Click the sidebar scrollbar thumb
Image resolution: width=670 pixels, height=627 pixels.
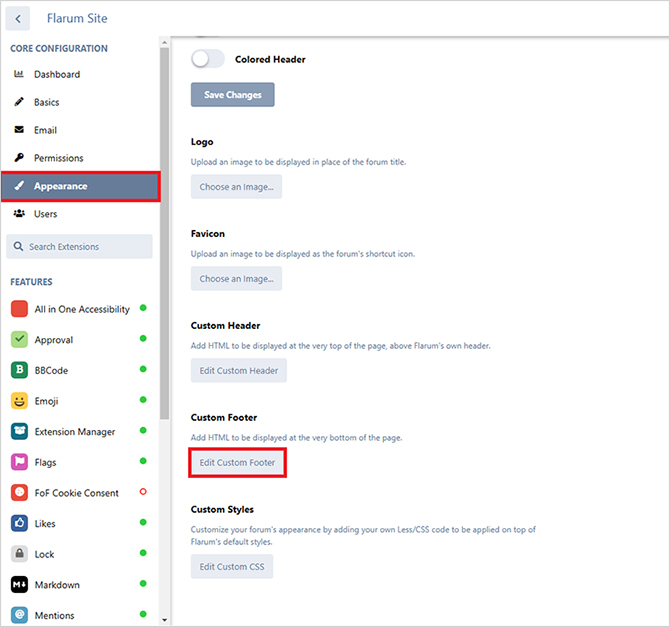point(165,233)
